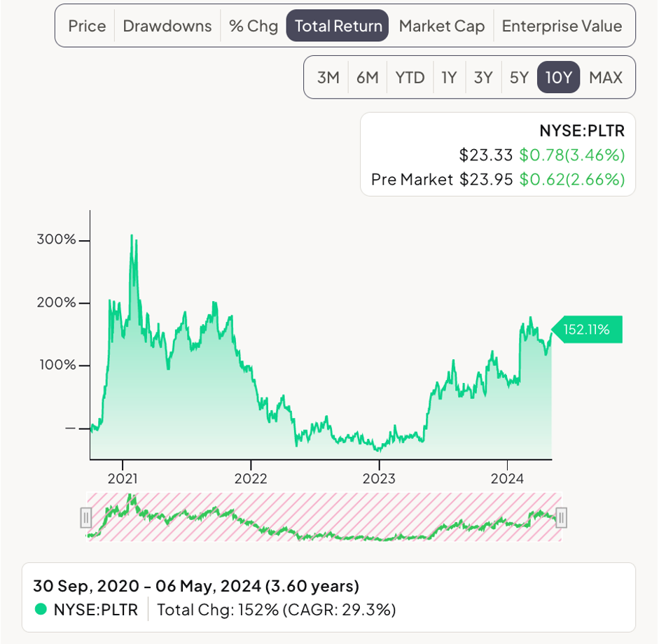Click the NYSE:PLTR ticker heading
The width and height of the screenshot is (659, 644).
(x=582, y=130)
